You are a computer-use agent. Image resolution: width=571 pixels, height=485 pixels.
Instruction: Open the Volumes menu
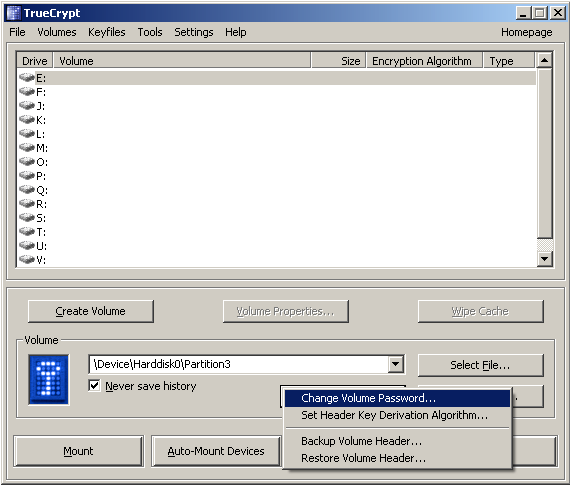click(x=57, y=32)
